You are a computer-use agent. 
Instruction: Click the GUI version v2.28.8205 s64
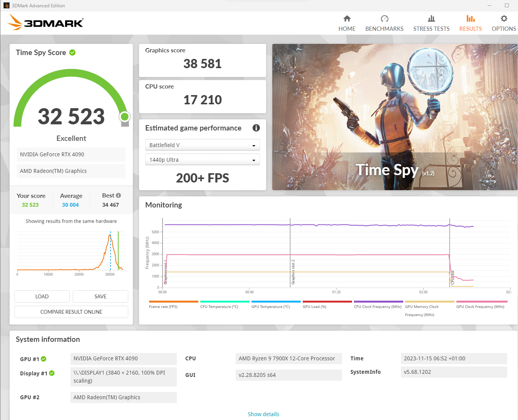pos(288,375)
